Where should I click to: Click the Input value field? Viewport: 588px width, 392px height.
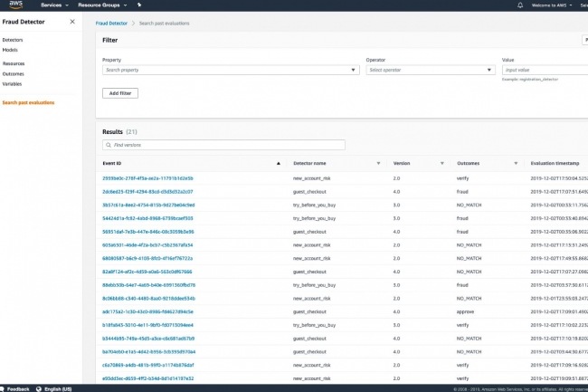[x=545, y=70]
